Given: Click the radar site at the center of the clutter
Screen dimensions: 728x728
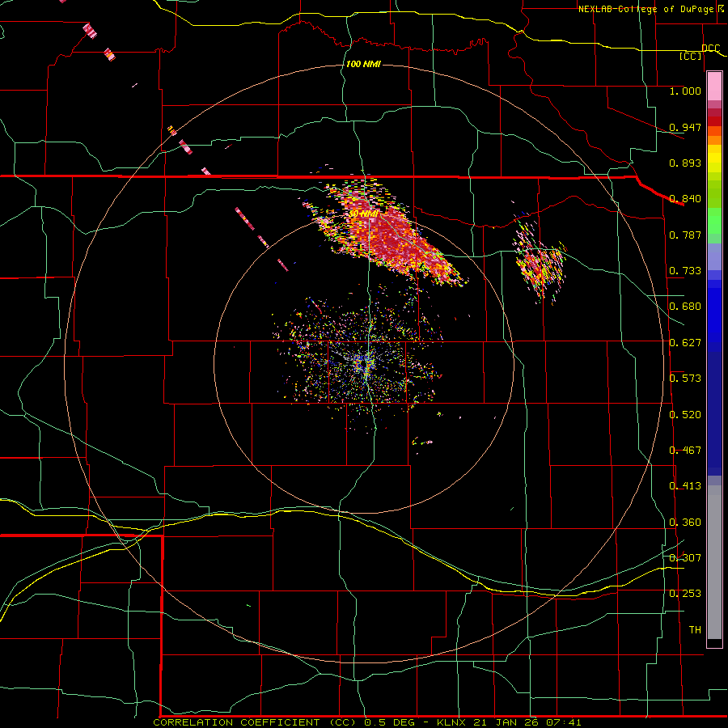Looking at the screenshot, I should click(x=364, y=363).
